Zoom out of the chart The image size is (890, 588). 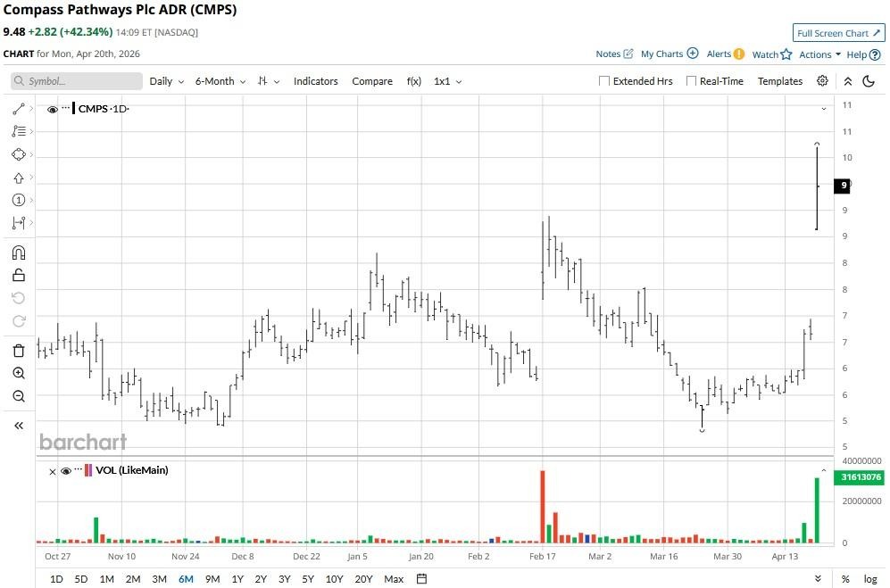tap(19, 395)
